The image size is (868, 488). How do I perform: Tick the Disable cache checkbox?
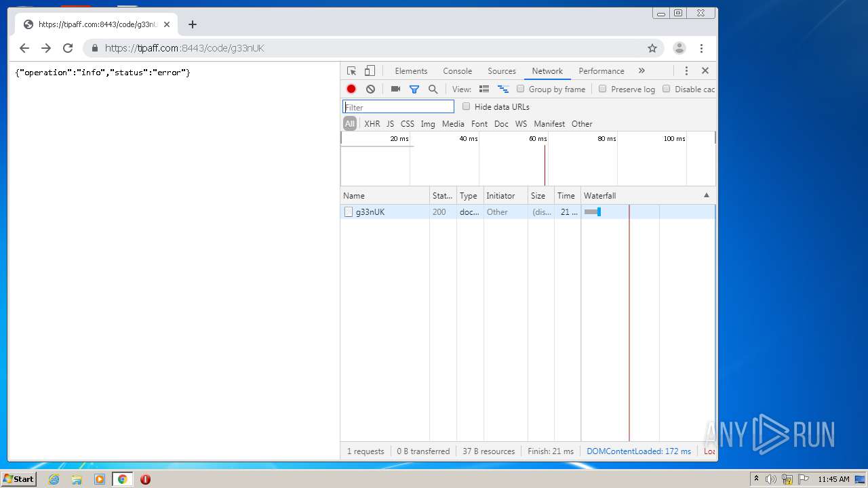click(666, 89)
